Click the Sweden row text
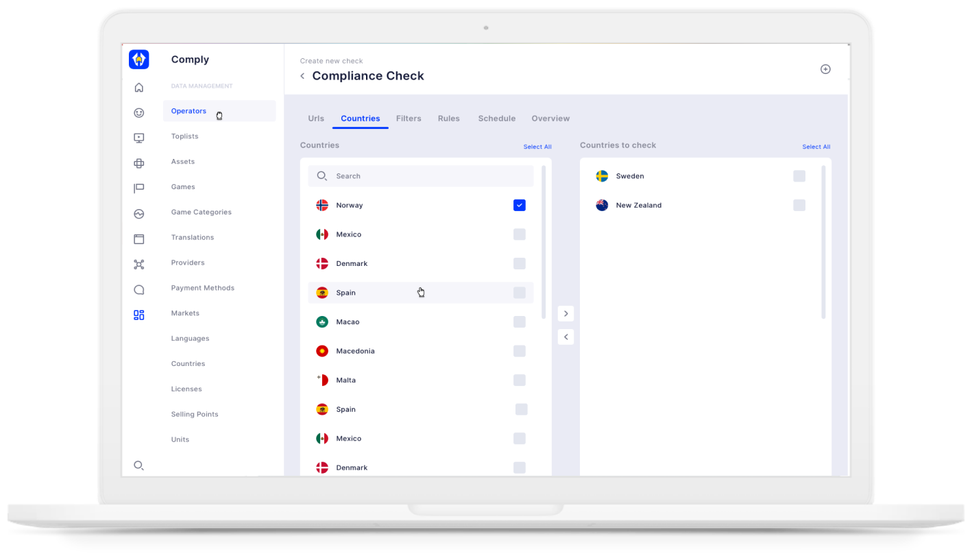972x560 pixels. pos(630,176)
